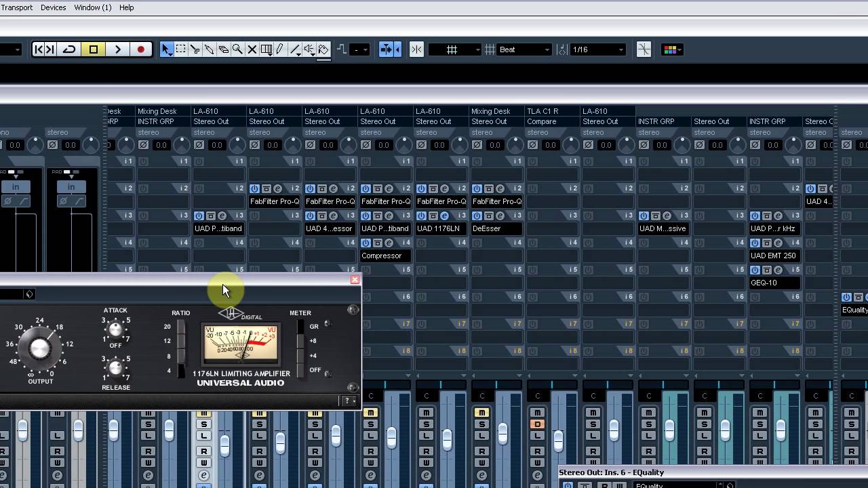Open the Help menu
Image resolution: width=868 pixels, height=488 pixels.
(126, 7)
